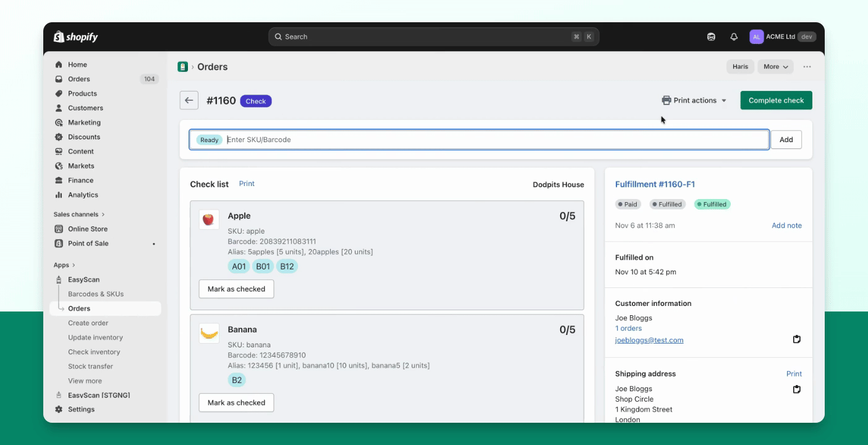868x445 pixels.
Task: Open Marketing section
Action: click(84, 122)
